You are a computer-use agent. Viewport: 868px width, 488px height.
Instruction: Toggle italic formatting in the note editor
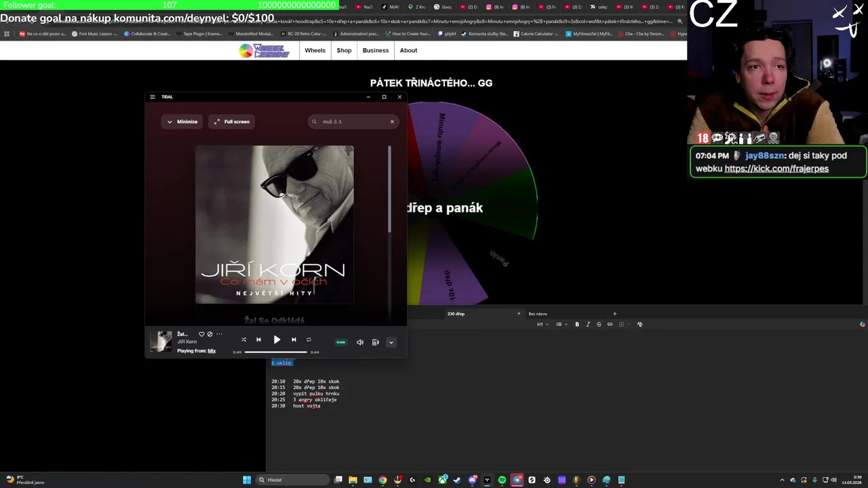coord(588,325)
